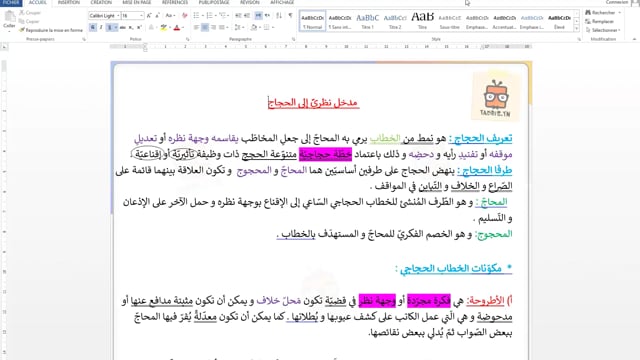
Task: Toggle bold formatting (G button)
Action: click(93, 27)
